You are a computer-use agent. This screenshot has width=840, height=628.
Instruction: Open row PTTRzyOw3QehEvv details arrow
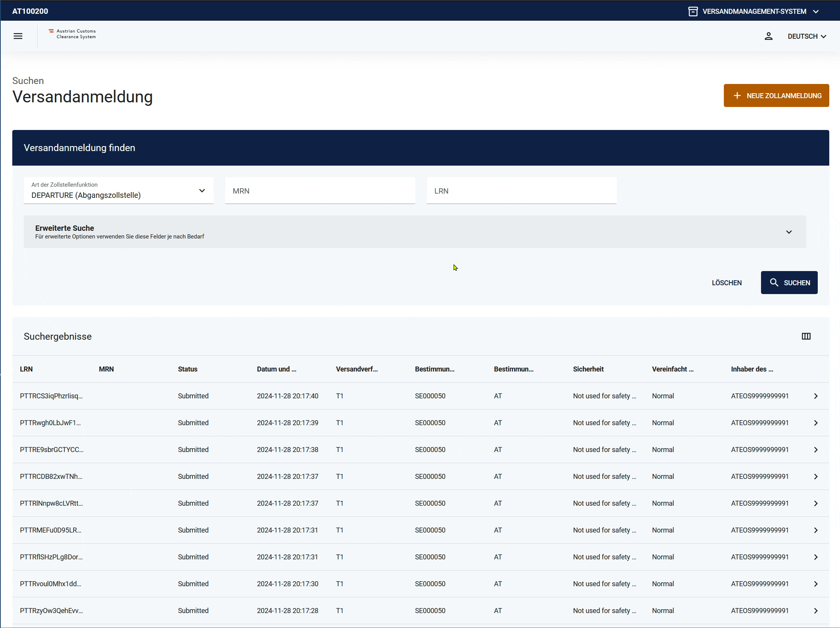[x=816, y=611]
